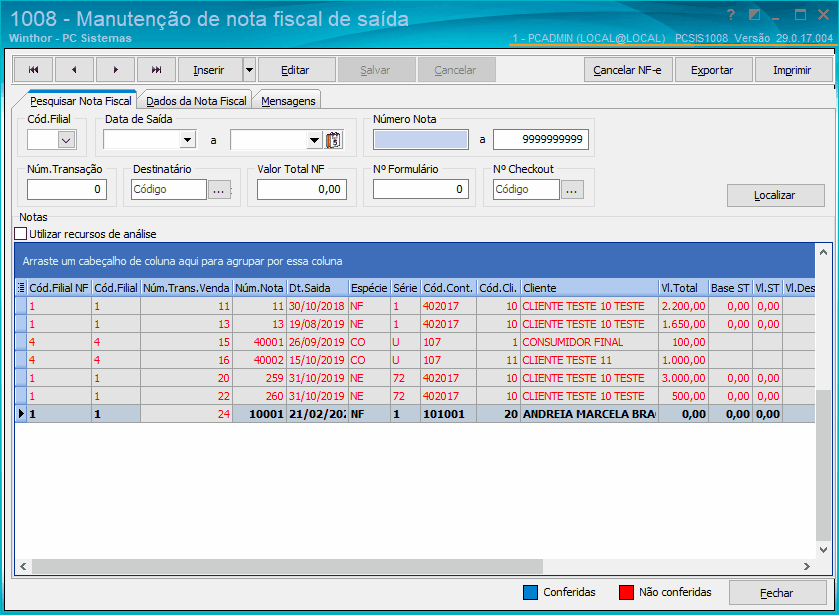Viewport: 839px width, 615px height.
Task: Sort by Cód.Filial NF column header
Action: point(59,288)
